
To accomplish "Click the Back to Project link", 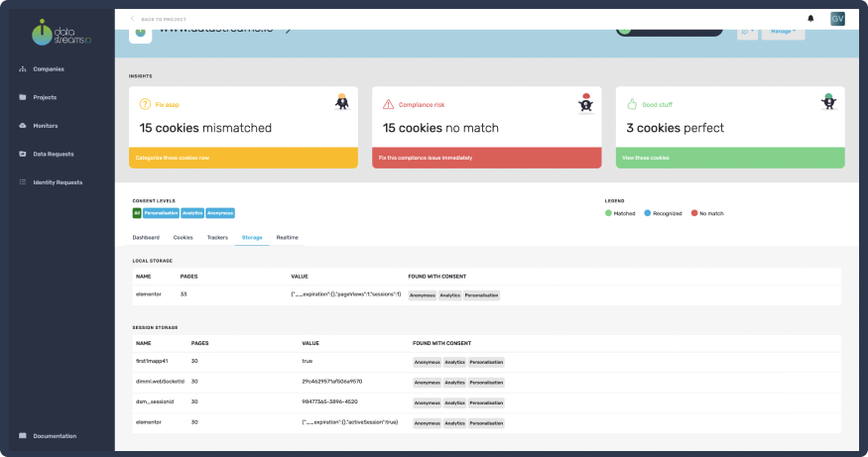I will coord(164,20).
